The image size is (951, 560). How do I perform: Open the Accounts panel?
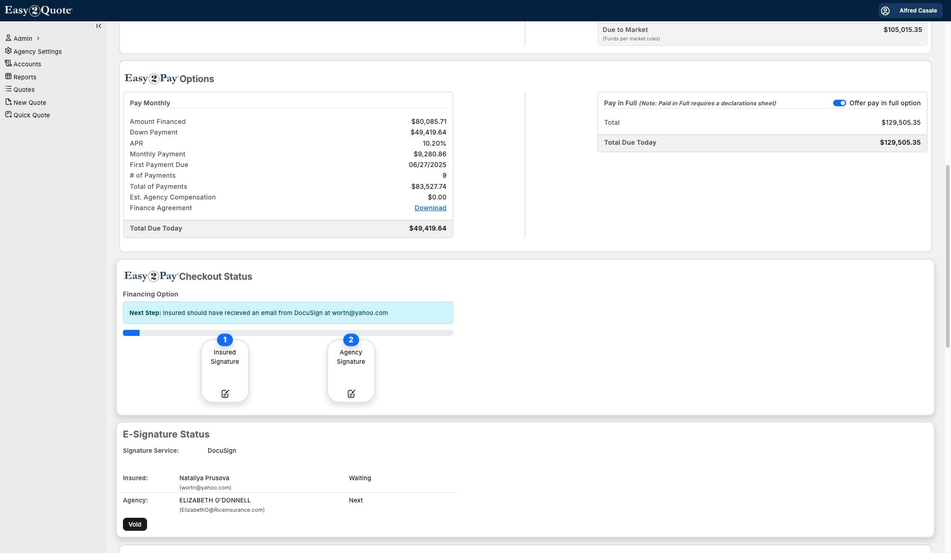pyautogui.click(x=27, y=64)
